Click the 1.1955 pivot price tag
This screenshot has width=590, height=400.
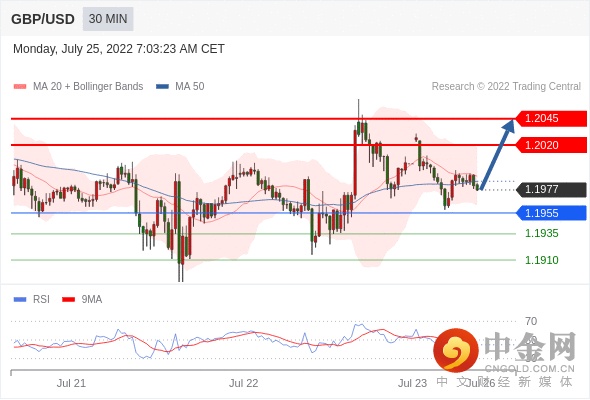pyautogui.click(x=551, y=213)
